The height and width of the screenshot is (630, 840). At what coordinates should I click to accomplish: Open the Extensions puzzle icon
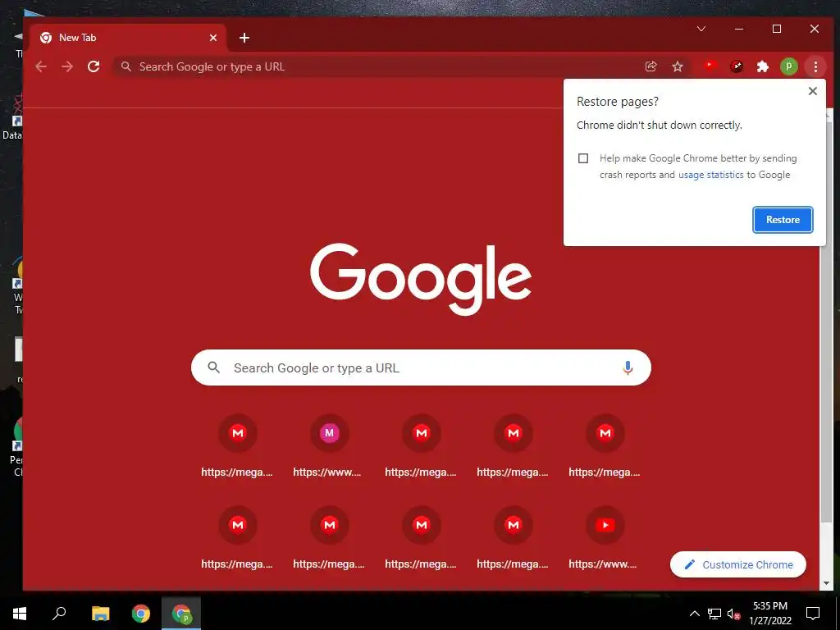click(x=762, y=66)
